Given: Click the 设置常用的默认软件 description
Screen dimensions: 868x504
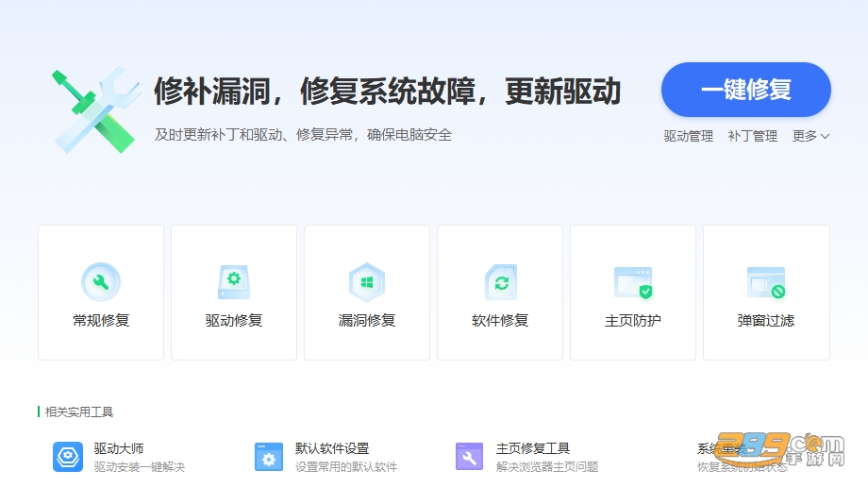Looking at the screenshot, I should tap(346, 467).
